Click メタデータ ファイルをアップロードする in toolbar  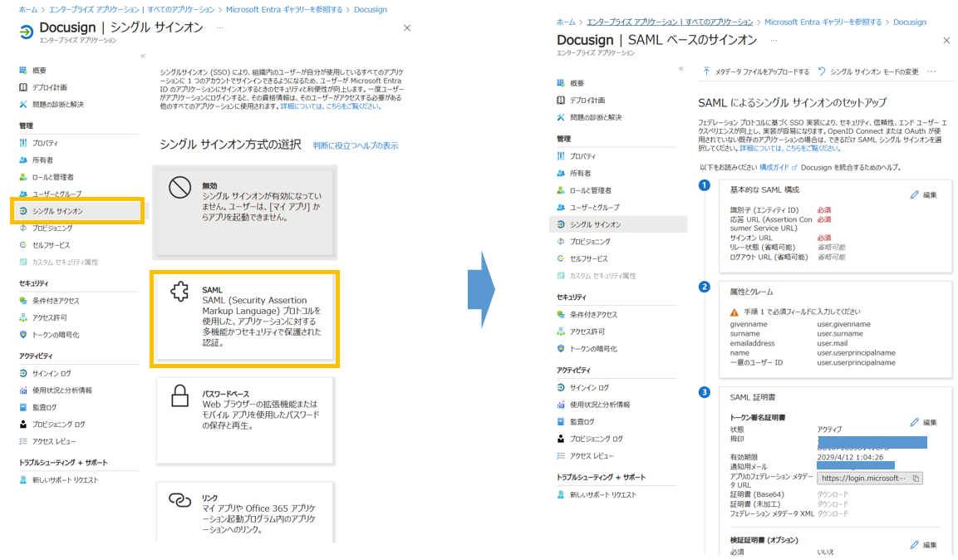click(756, 71)
